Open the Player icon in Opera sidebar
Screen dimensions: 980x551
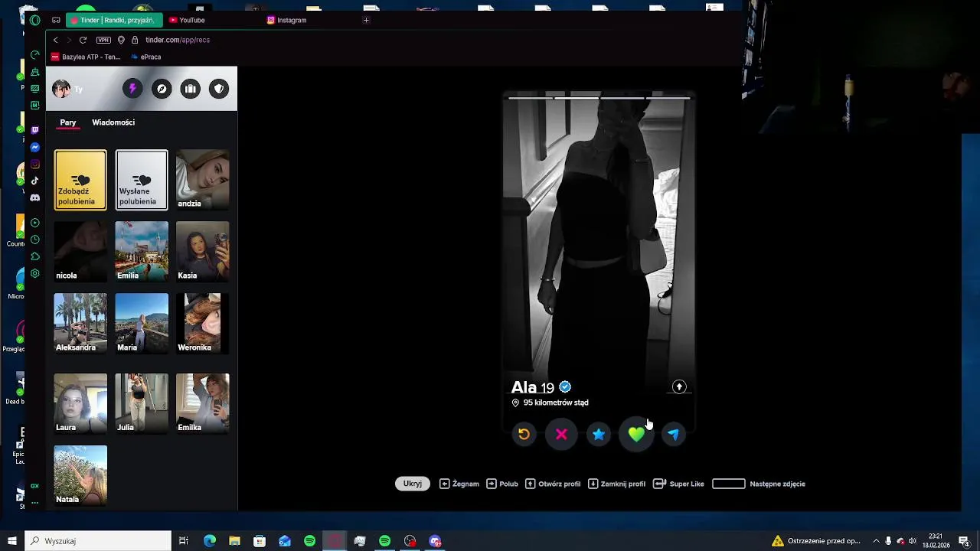click(x=34, y=223)
